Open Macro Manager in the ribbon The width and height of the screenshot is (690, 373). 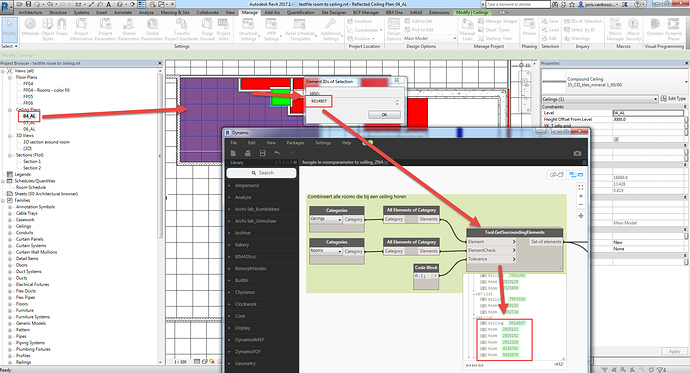pyautogui.click(x=615, y=29)
